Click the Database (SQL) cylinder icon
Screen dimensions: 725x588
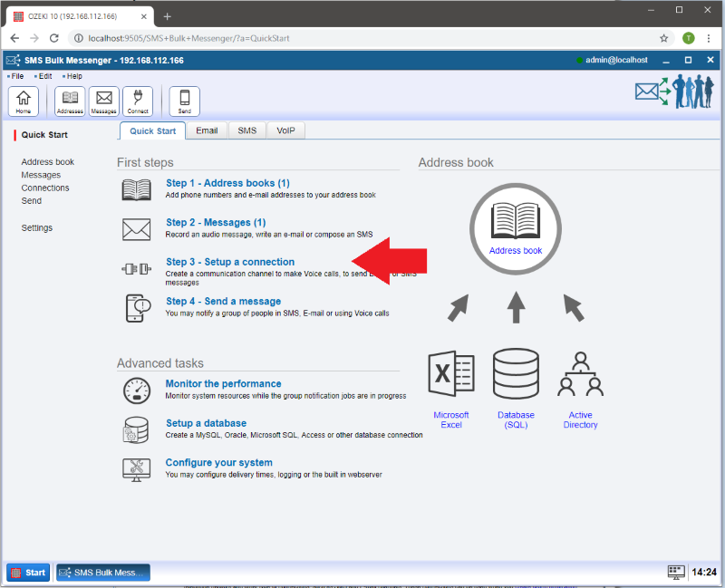(x=516, y=374)
